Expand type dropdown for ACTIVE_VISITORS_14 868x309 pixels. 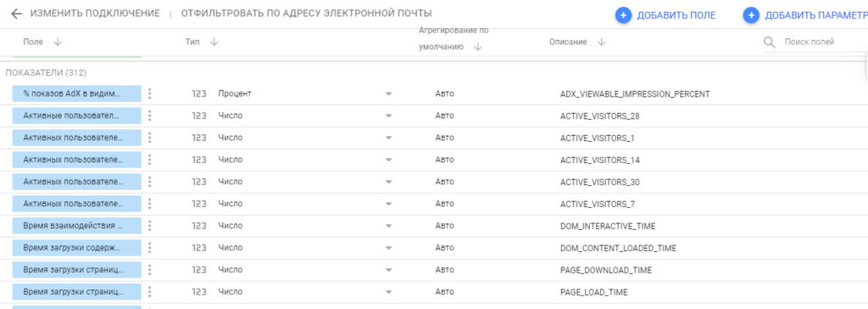pos(388,160)
